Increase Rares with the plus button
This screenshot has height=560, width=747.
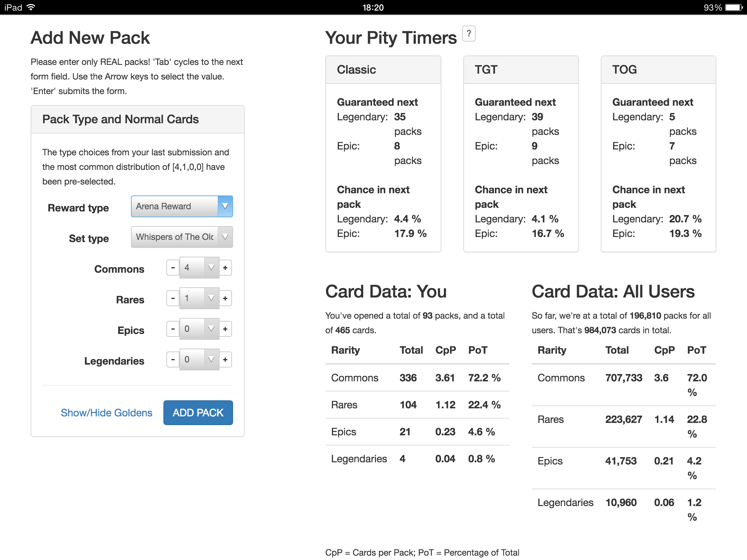(x=225, y=298)
